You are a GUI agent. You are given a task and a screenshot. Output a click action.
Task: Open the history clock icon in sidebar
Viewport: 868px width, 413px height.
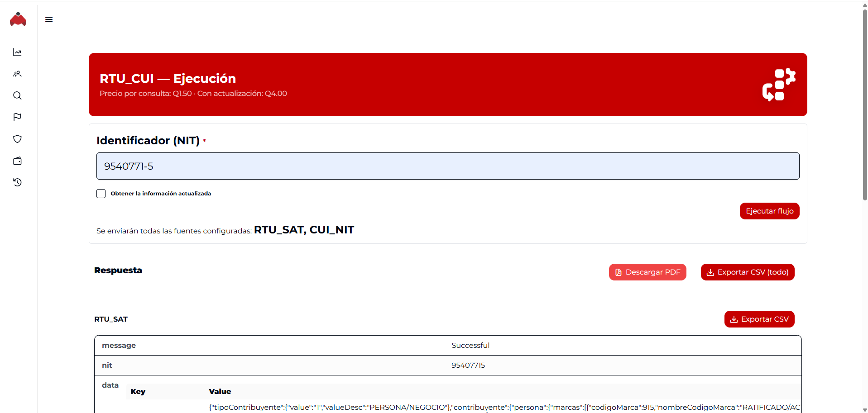[17, 183]
